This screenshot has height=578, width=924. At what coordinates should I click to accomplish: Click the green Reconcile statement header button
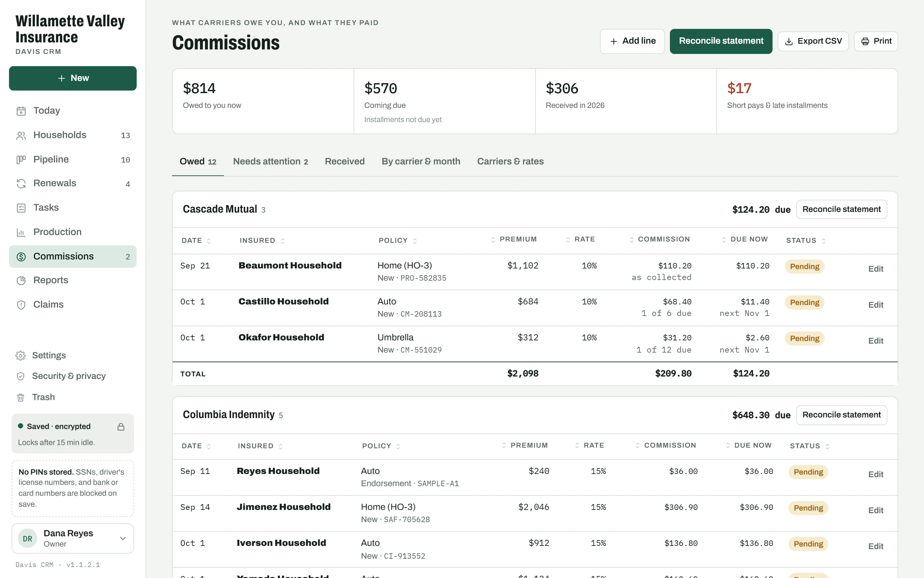tap(721, 41)
